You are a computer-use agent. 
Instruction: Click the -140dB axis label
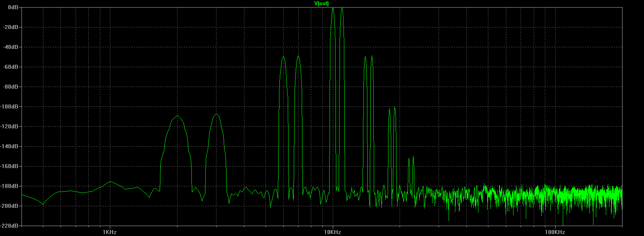pyautogui.click(x=10, y=146)
